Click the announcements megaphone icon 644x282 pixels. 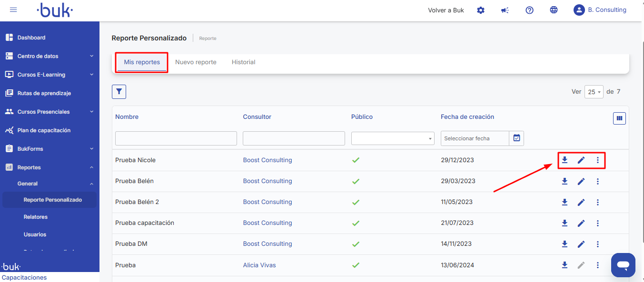pos(505,10)
